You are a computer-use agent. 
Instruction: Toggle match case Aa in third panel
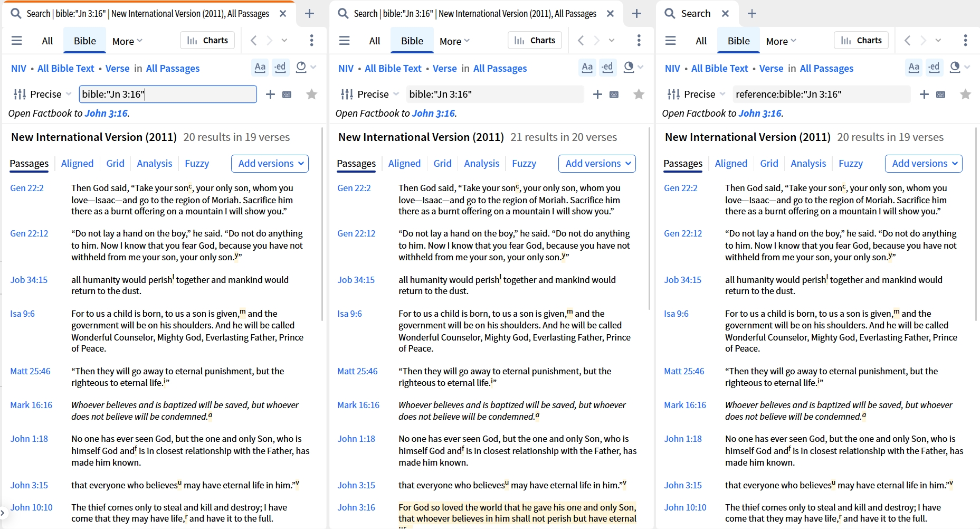(914, 68)
